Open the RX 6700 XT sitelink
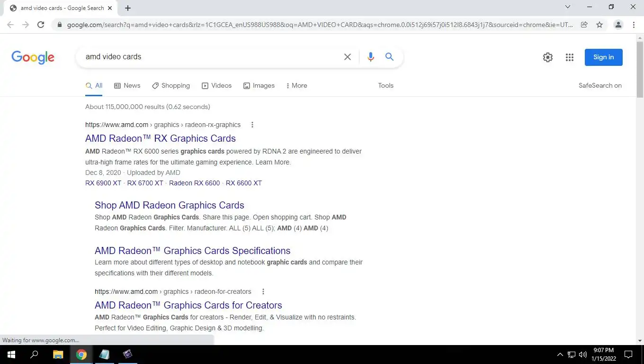The width and height of the screenshot is (644, 364). pyautogui.click(x=145, y=183)
